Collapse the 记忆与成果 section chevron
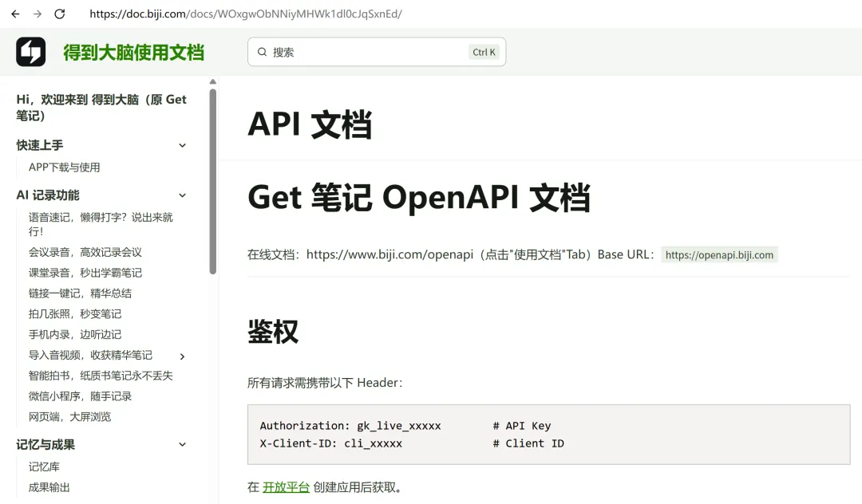Viewport: 862px width, 504px height. [183, 445]
